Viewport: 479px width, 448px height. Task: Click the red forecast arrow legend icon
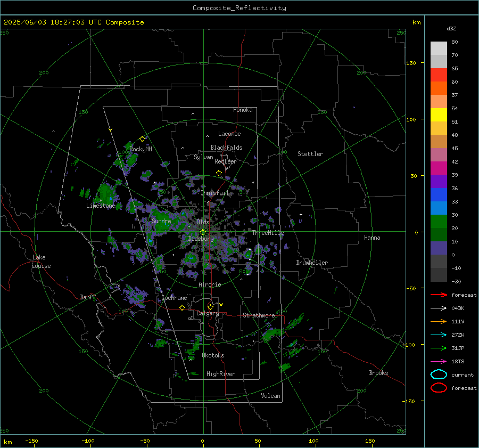[x=439, y=295]
